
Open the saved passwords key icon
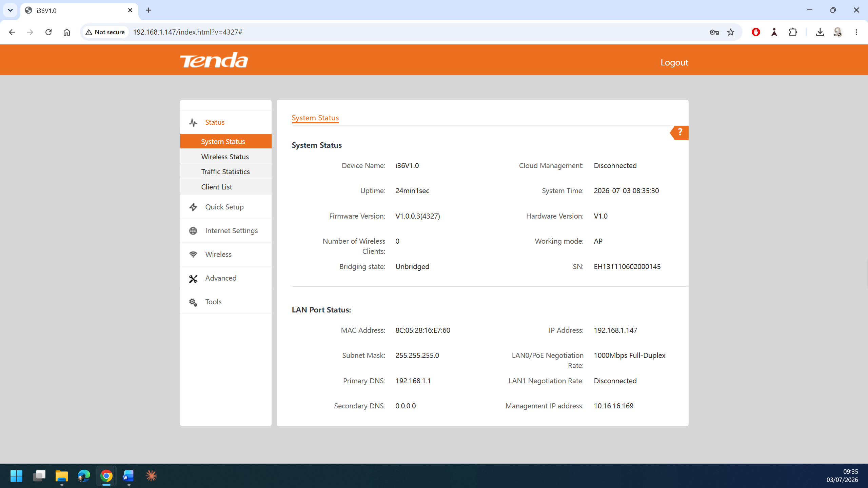(714, 32)
